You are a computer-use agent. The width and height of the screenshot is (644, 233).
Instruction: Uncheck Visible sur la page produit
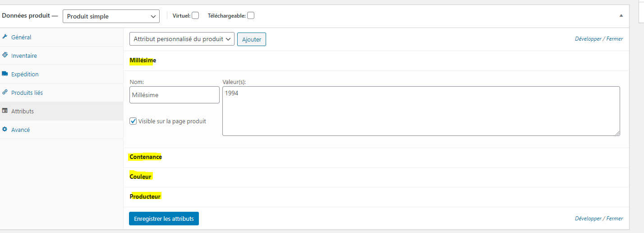(x=133, y=121)
